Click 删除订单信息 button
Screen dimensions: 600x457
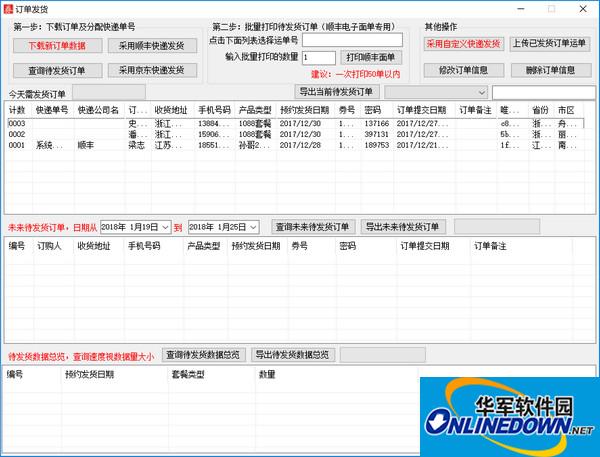coord(551,70)
